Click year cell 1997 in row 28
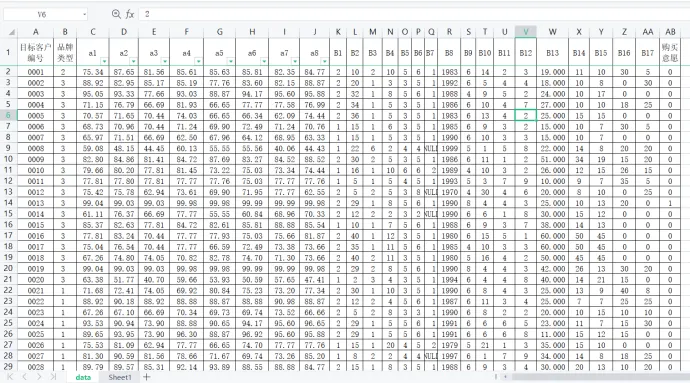 (449, 356)
